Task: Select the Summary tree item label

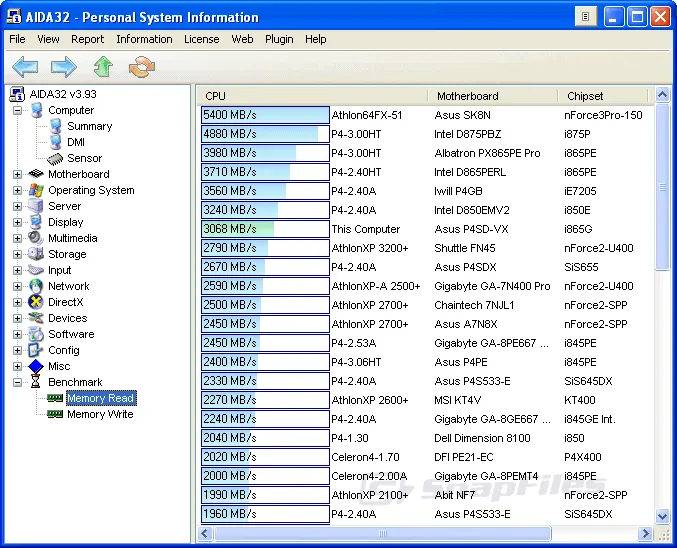Action: (x=90, y=126)
